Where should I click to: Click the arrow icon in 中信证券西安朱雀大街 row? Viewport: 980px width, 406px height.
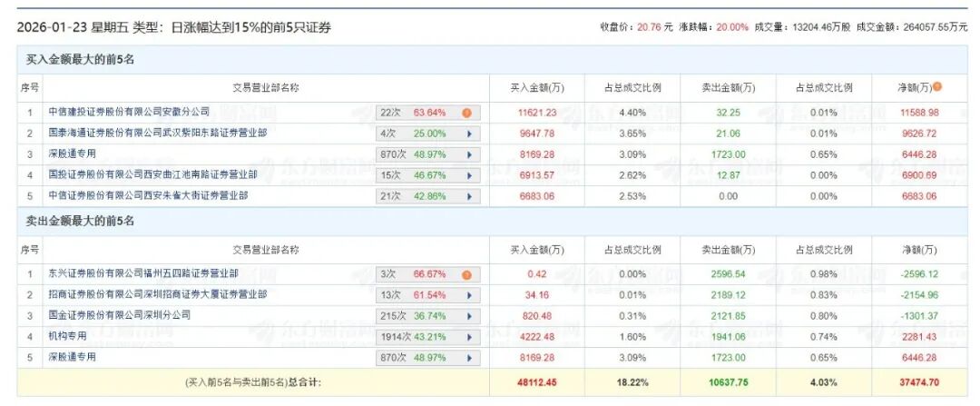point(469,196)
